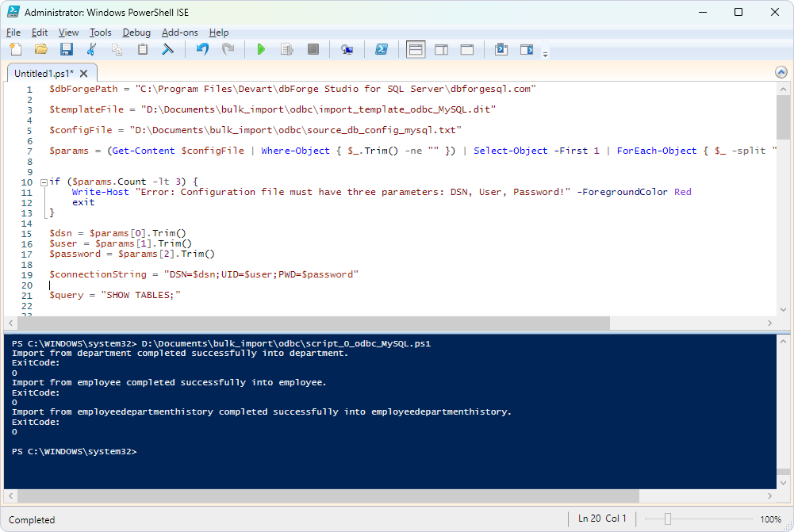Click the $configFile variable on line 5
Image resolution: width=794 pixels, height=532 pixels.
[x=81, y=130]
